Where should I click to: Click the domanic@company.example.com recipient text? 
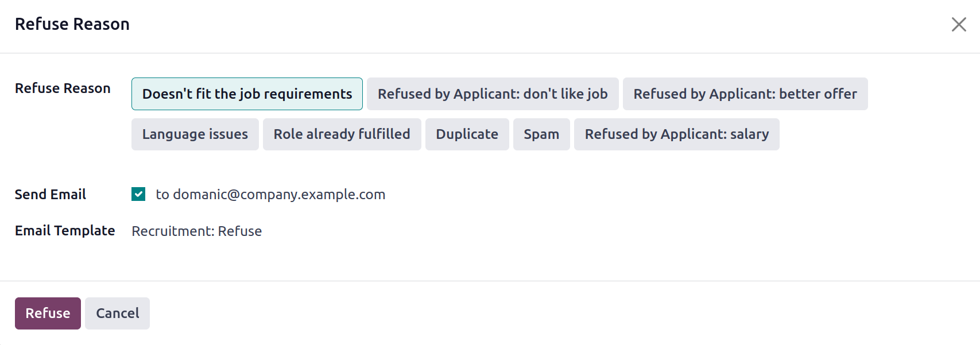[279, 195]
